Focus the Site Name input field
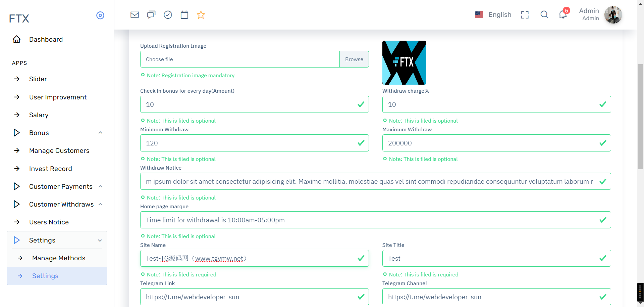Screen dimensions: 644x307 click(254, 258)
